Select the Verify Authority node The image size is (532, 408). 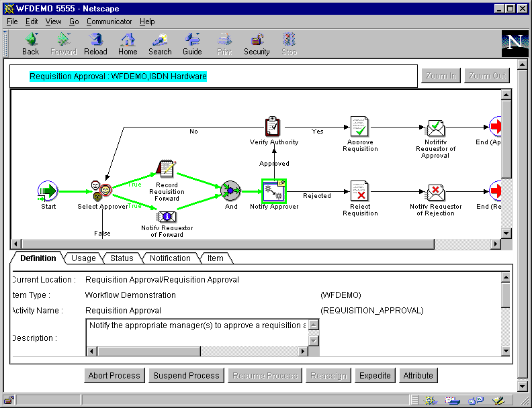tap(273, 127)
